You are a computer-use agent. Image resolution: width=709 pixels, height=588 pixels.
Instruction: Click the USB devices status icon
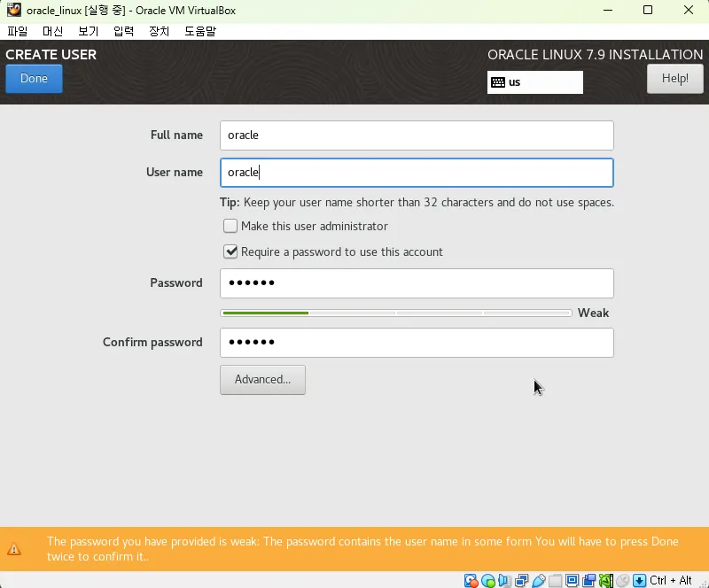pos(539,580)
